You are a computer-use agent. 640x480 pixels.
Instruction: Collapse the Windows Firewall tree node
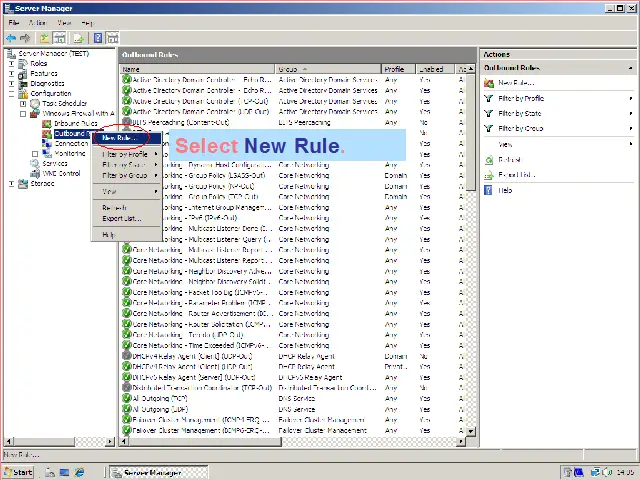(x=23, y=114)
